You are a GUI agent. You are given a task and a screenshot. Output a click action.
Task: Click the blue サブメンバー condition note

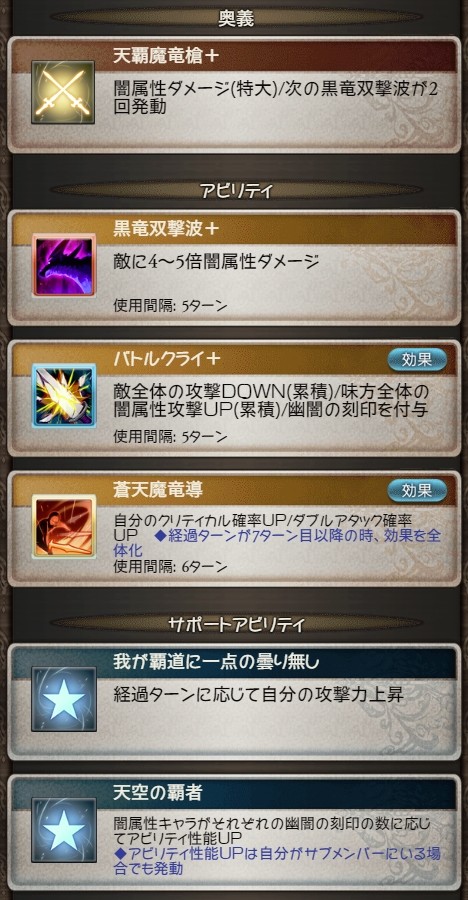click(277, 860)
